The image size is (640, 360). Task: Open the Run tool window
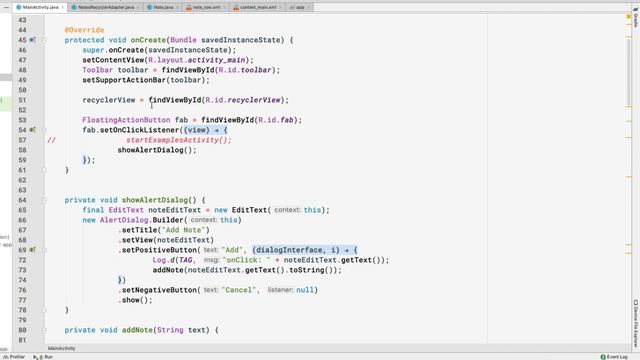(x=43, y=357)
